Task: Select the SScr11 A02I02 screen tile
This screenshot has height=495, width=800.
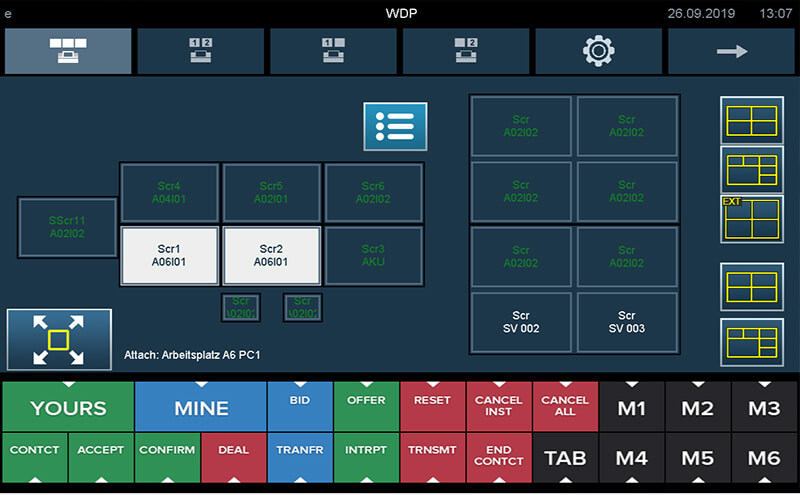Action: 67,227
